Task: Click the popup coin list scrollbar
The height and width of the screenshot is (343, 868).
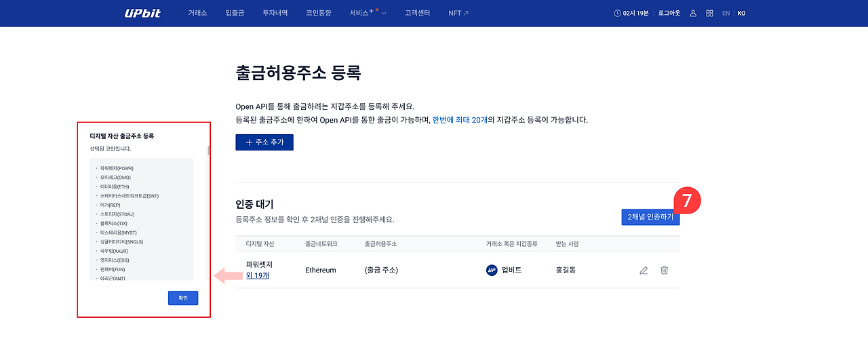Action: pyautogui.click(x=209, y=150)
